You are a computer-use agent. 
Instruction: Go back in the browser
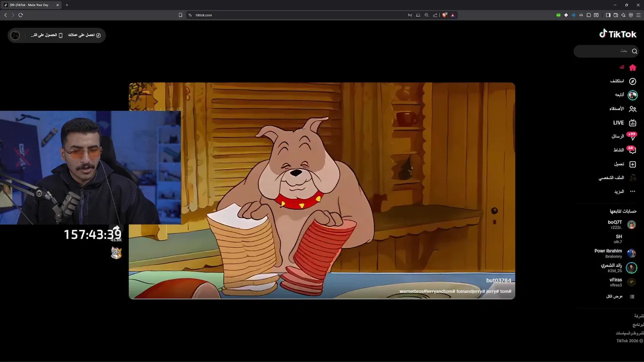point(6,15)
